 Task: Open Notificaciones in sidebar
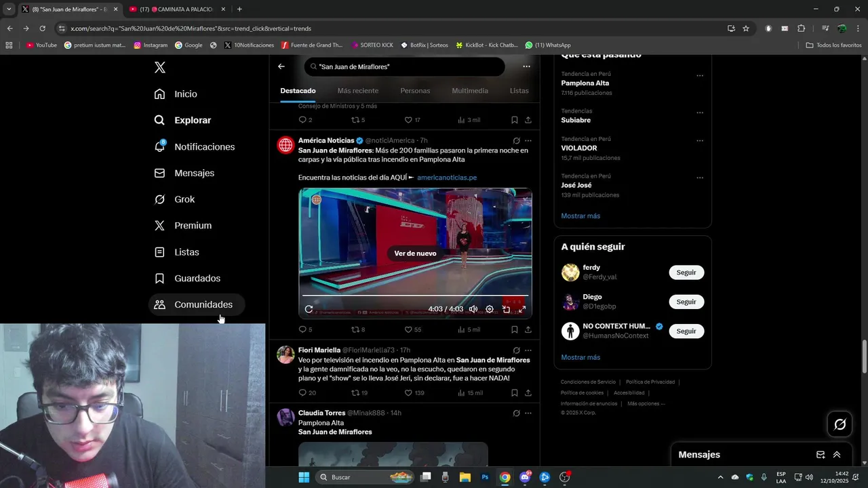194,146
